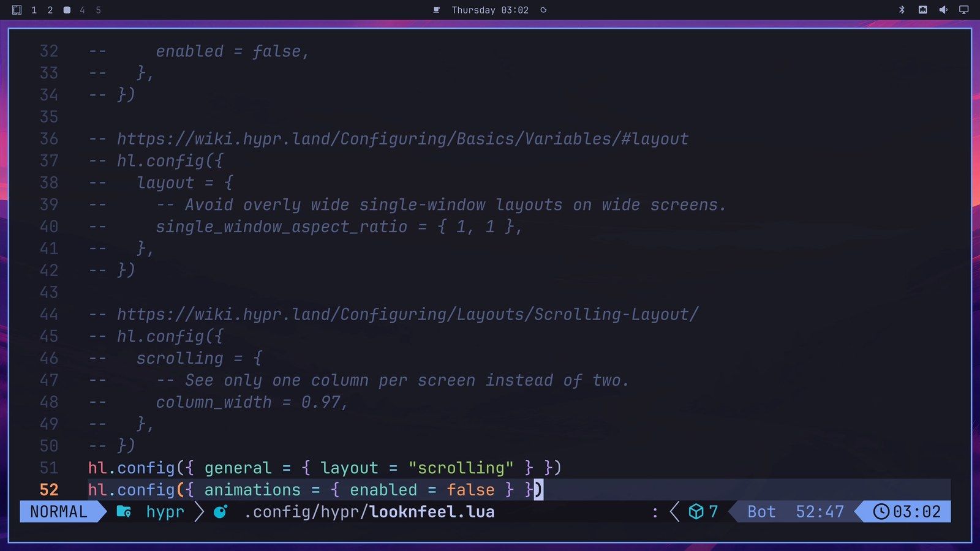Click the system monitor tray icon
Screen dimensions: 980x551
click(922, 10)
